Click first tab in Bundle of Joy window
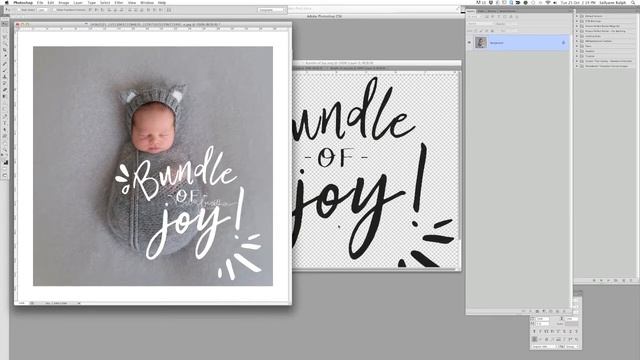The width and height of the screenshot is (640, 360). pyautogui.click(x=308, y=68)
